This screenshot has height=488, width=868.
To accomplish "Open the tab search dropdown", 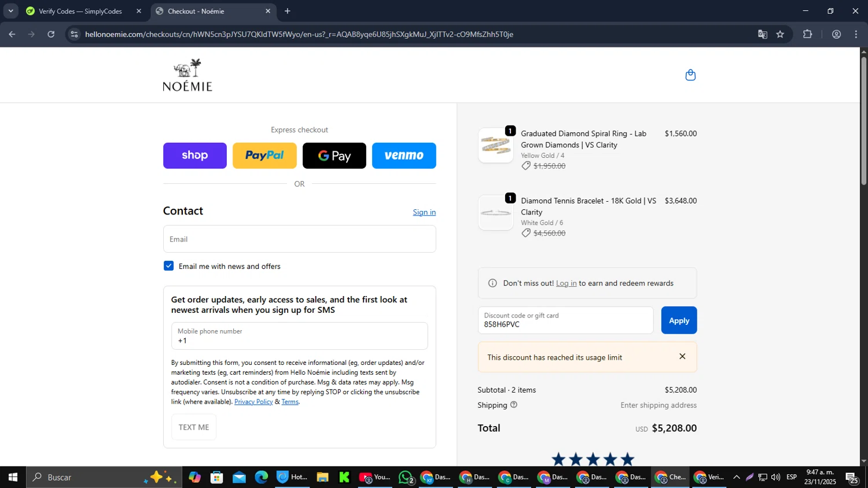I will [x=10, y=11].
